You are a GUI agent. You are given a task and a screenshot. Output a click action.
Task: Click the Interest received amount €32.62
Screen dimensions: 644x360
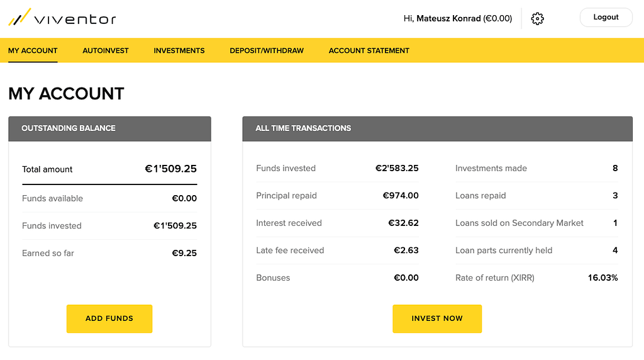[x=403, y=223]
